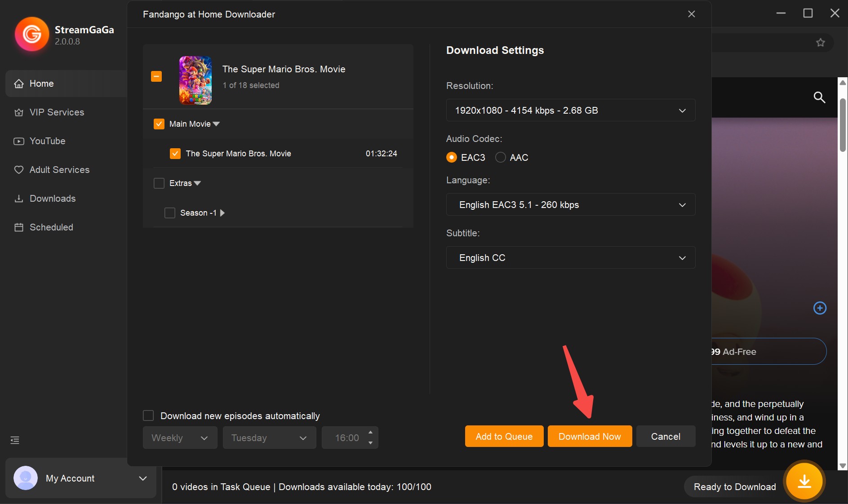Image resolution: width=848 pixels, height=504 pixels.
Task: Click Add to Queue button
Action: click(x=504, y=437)
